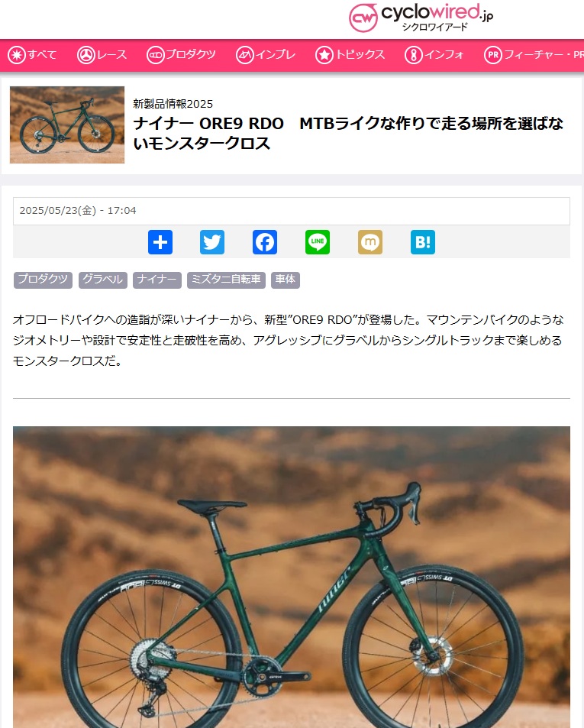This screenshot has width=584, height=728.
Task: Select the インプレ nav item
Action: coord(266,55)
